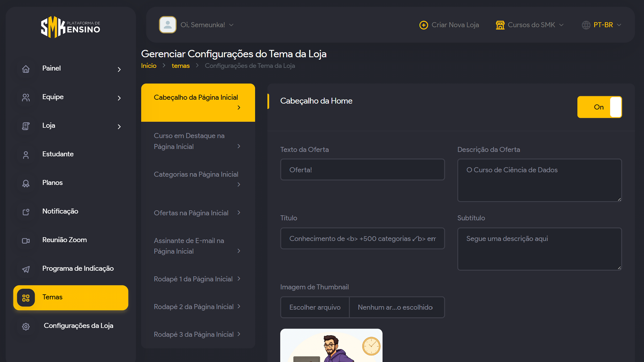The width and height of the screenshot is (644, 362).
Task: Select Rodapé 3 da Página Inicial section
Action: click(x=198, y=335)
